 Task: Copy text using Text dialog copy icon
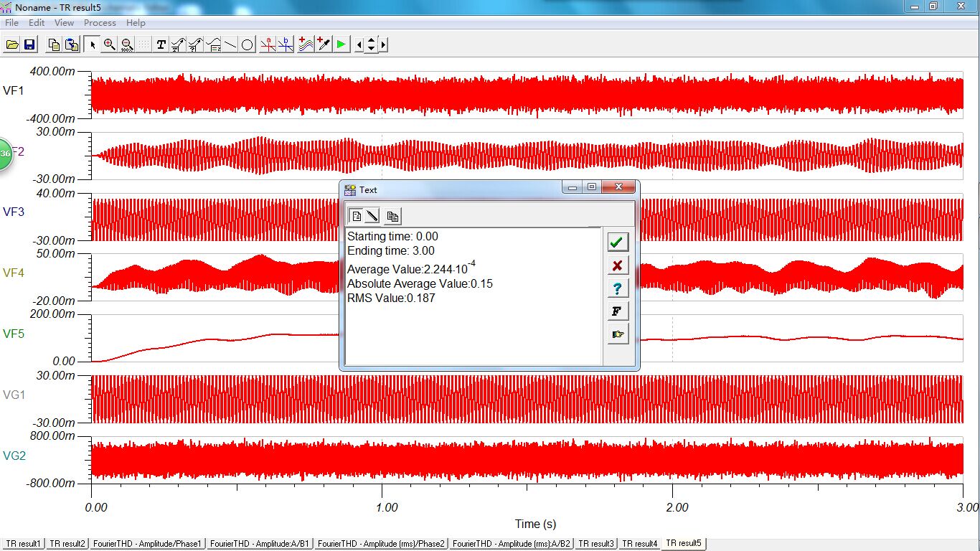tap(392, 215)
